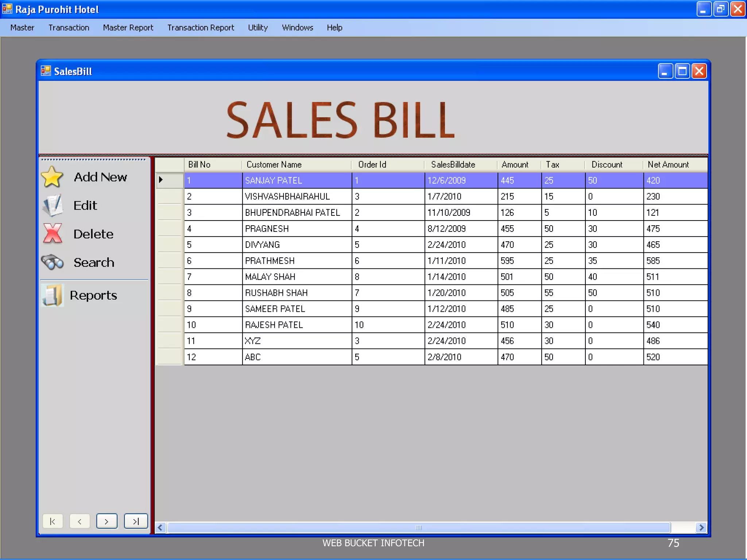Select customer SAMEER PATEL cell

click(297, 309)
